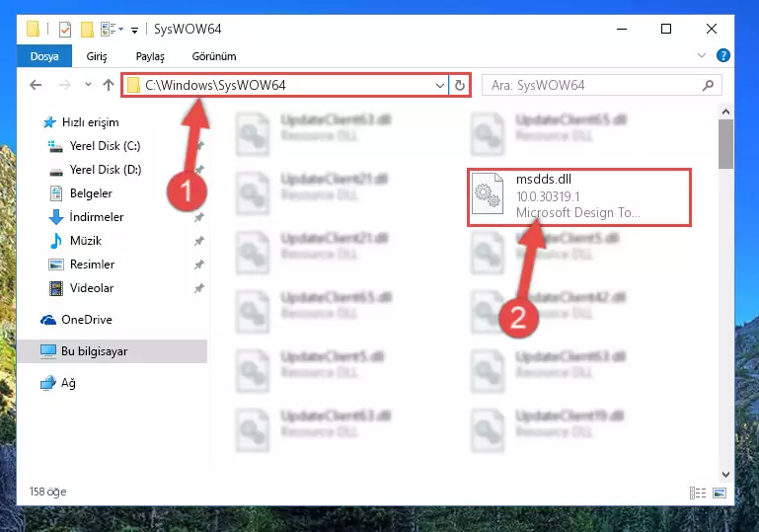Screen dimensions: 759x532
Task: Click the scrollbar up arrow
Action: (x=725, y=112)
